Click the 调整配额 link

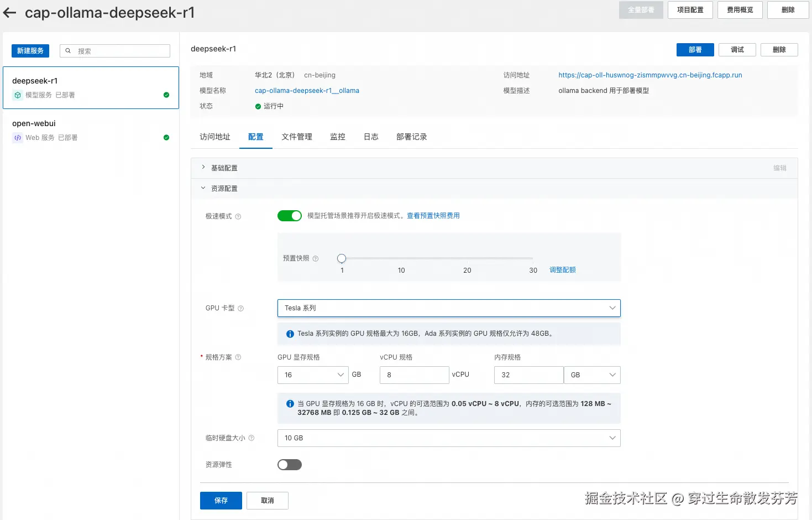563,270
